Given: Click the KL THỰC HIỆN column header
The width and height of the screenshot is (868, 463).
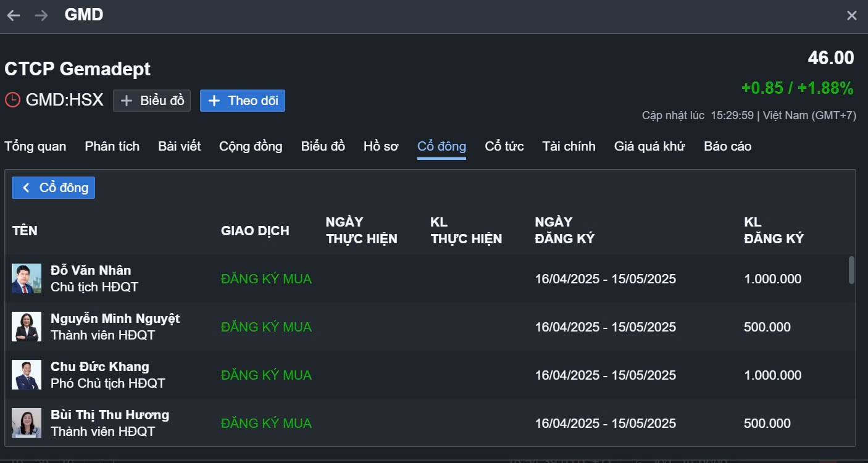Looking at the screenshot, I should pyautogui.click(x=466, y=230).
